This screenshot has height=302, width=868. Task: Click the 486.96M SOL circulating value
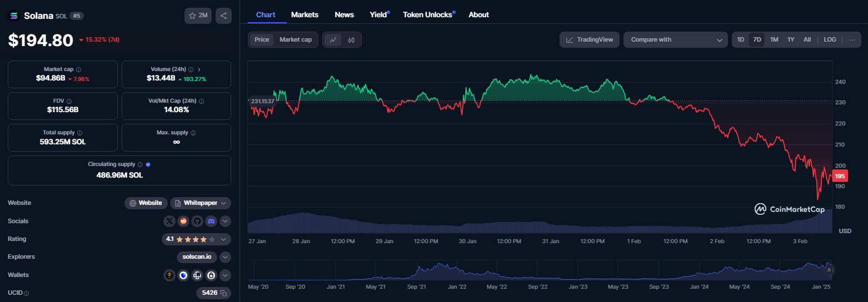pos(119,175)
